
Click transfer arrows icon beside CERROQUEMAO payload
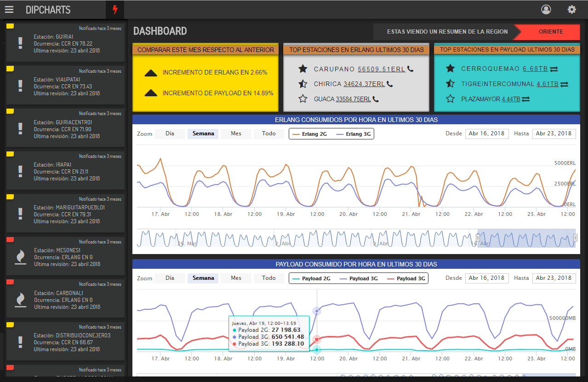(x=554, y=69)
